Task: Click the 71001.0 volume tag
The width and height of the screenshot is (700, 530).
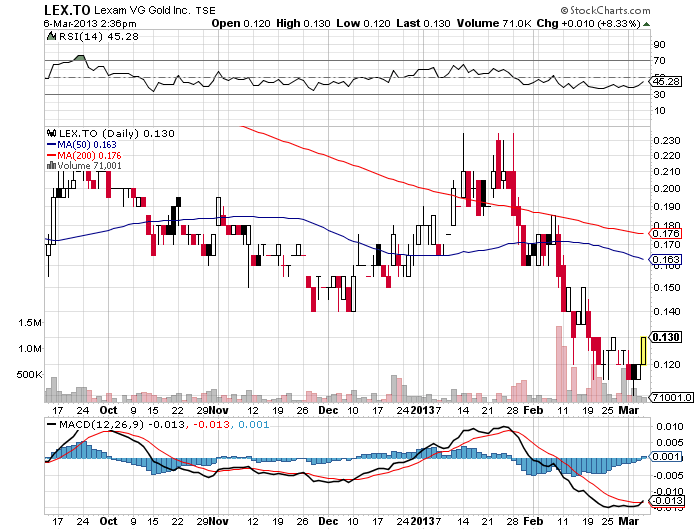Action: pos(671,397)
